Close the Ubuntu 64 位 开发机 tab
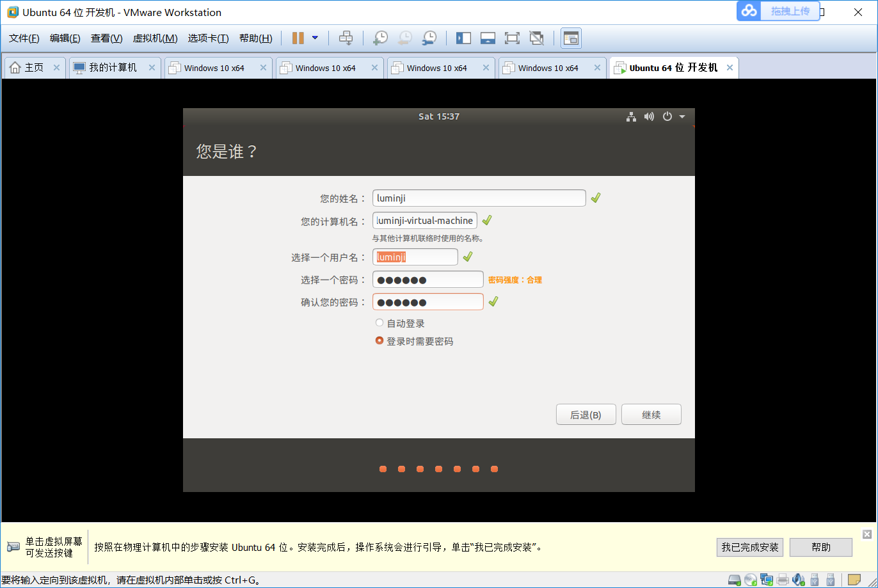 [x=730, y=67]
